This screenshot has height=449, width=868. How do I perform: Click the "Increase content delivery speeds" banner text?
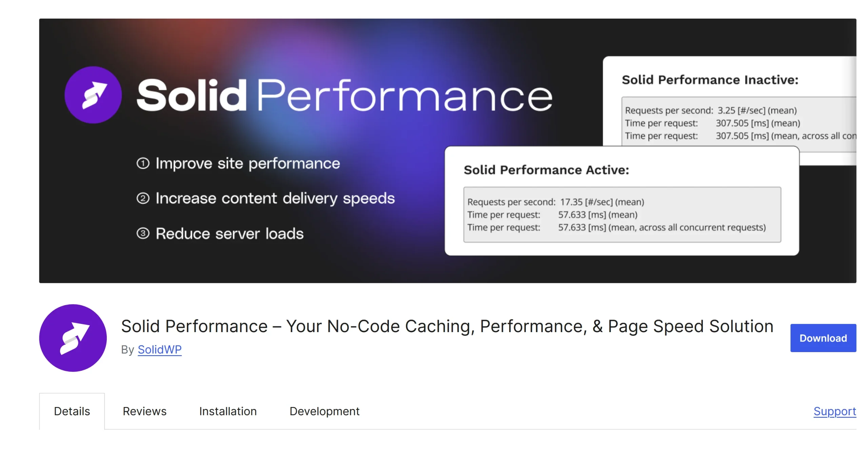275,198
